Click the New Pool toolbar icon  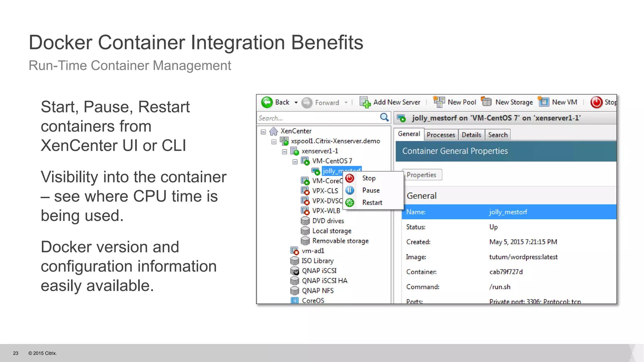(x=439, y=102)
